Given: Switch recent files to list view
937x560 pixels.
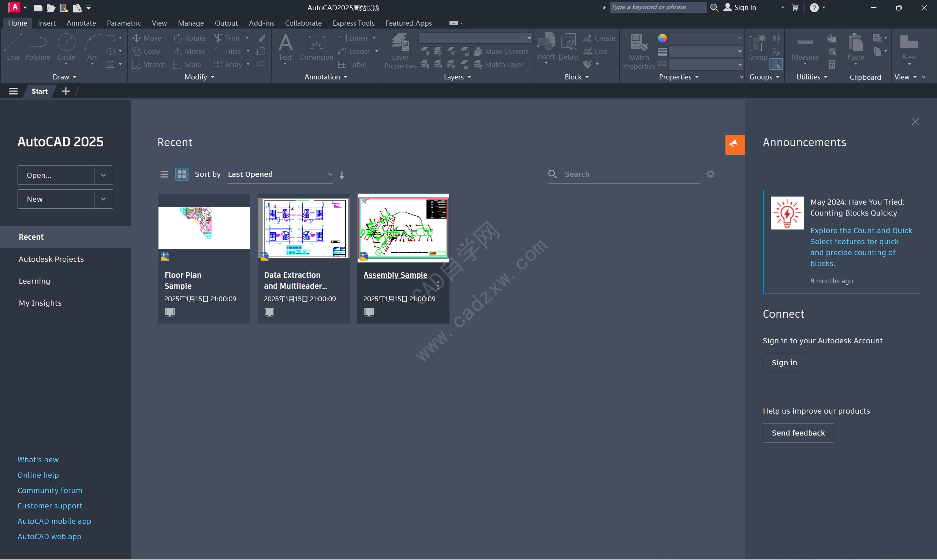Looking at the screenshot, I should coord(164,174).
